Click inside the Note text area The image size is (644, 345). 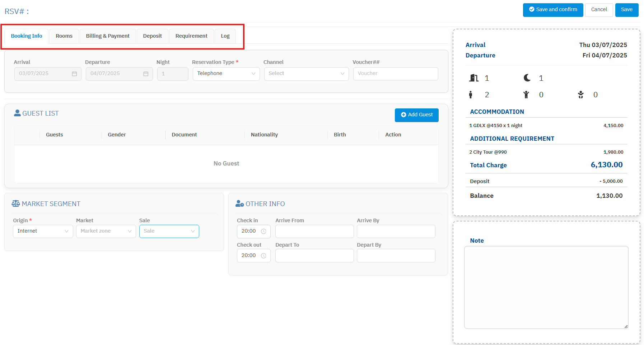546,287
